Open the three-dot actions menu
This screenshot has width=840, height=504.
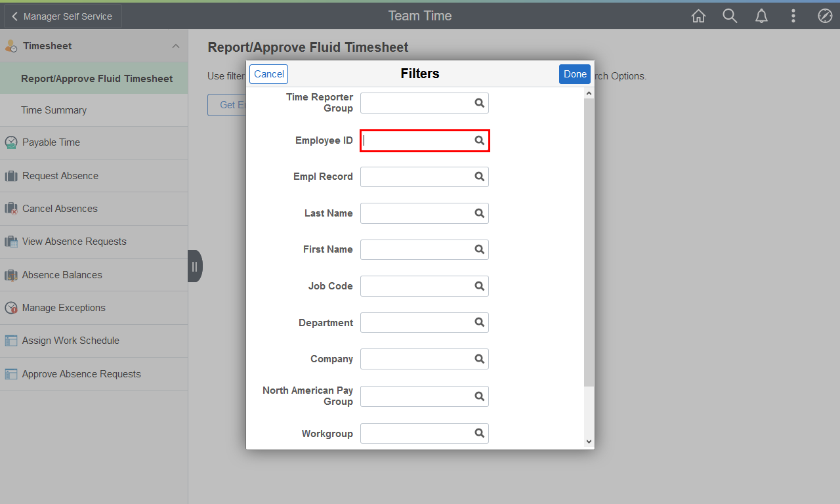(793, 16)
